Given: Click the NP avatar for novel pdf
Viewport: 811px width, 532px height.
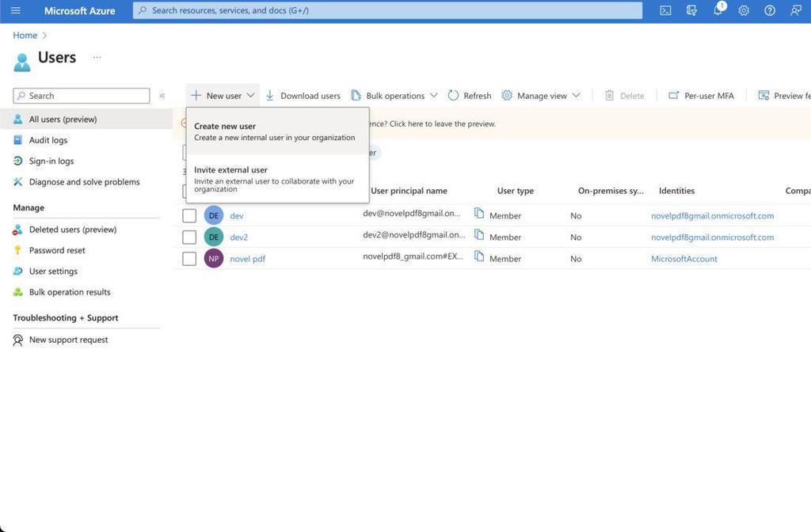Looking at the screenshot, I should [214, 259].
